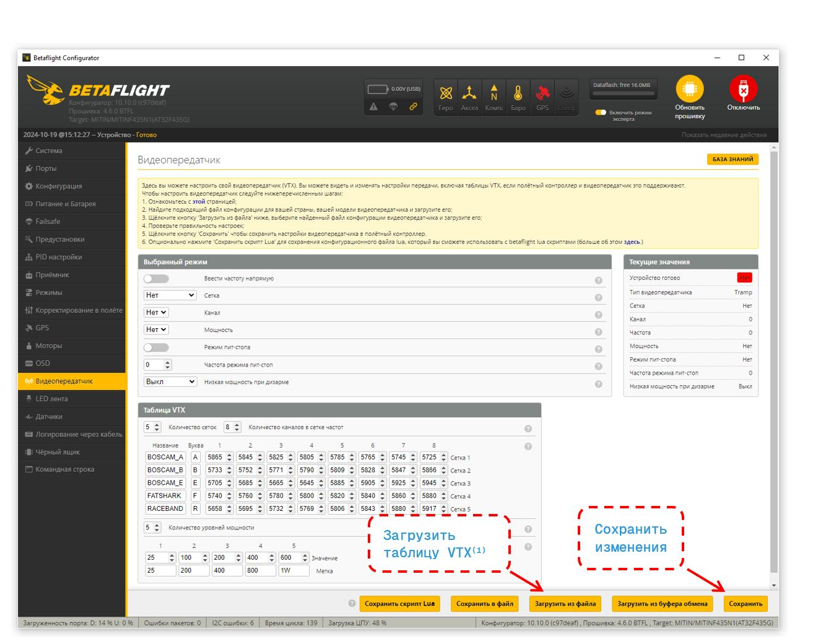
Task: Open the здесь link in instructions
Action: point(632,242)
